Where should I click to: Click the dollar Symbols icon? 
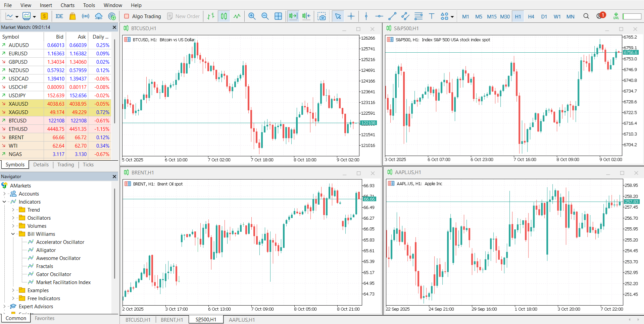click(x=44, y=16)
